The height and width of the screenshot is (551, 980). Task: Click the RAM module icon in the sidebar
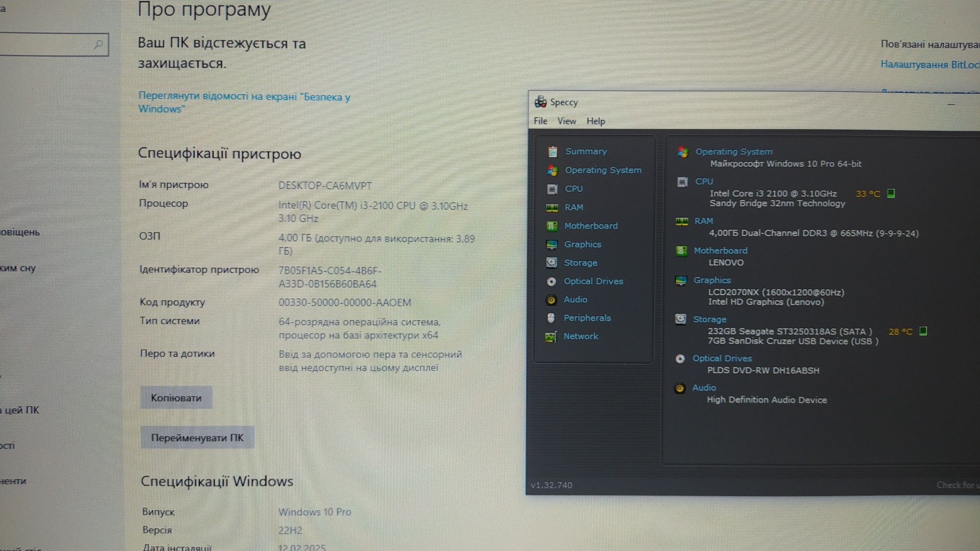[552, 207]
